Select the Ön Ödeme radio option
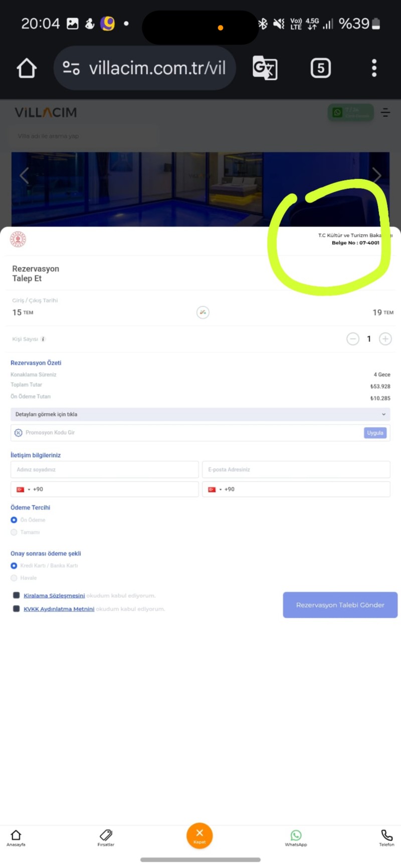The width and height of the screenshot is (401, 868). 14,520
